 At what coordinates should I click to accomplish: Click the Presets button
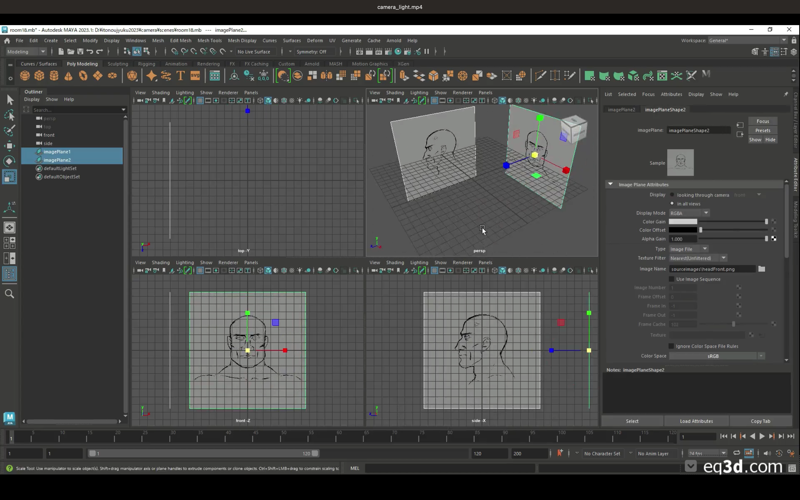(x=763, y=131)
